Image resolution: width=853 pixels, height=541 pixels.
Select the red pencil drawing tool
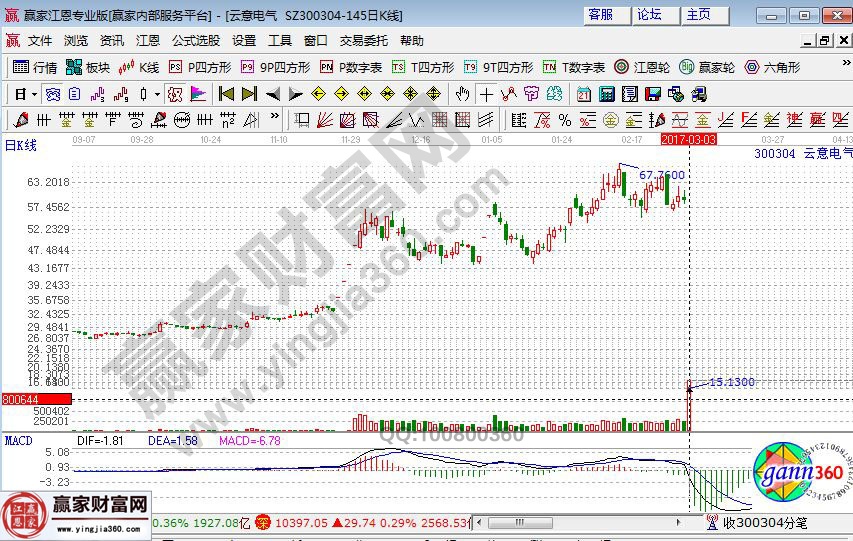coord(21,120)
